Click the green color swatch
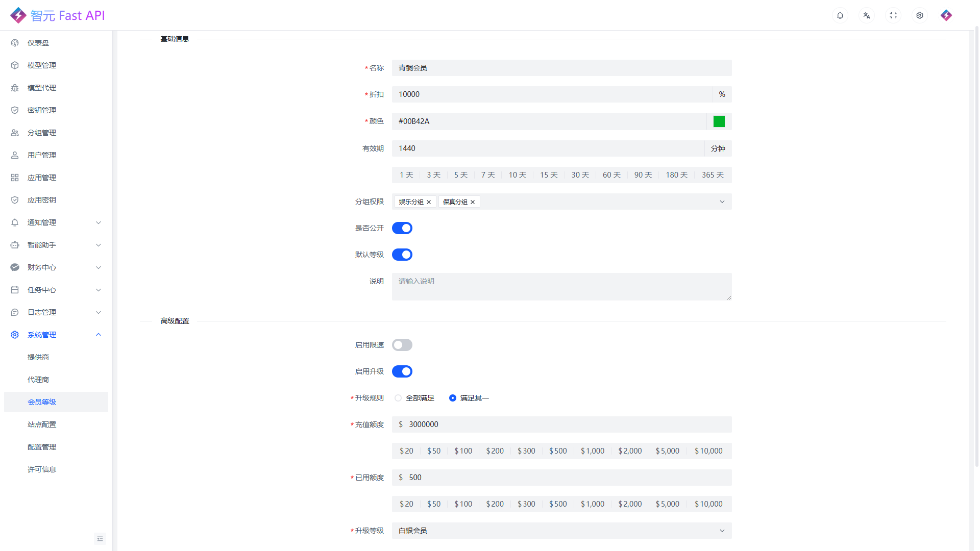980x551 pixels. (x=719, y=121)
